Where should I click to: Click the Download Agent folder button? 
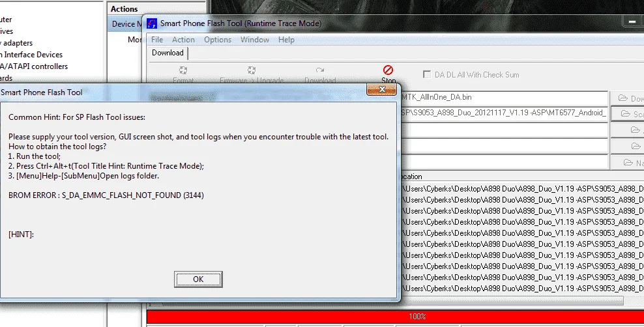pyautogui.click(x=627, y=98)
